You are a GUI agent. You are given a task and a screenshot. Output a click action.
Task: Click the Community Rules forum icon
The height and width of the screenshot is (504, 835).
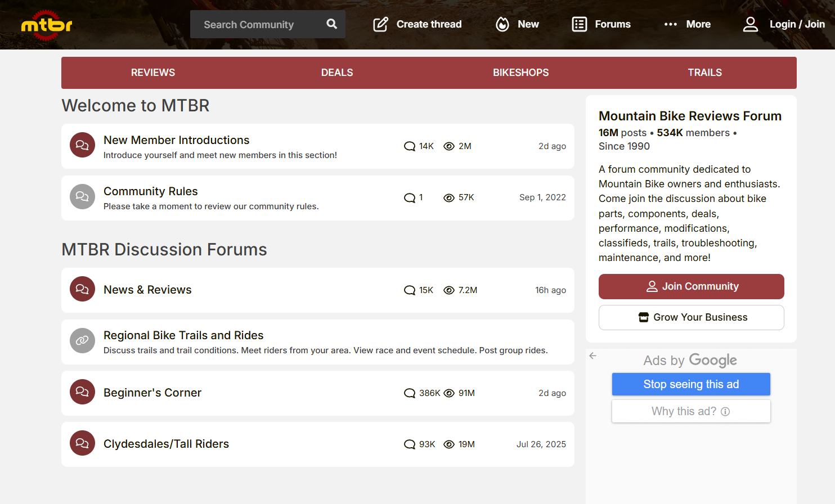click(82, 196)
